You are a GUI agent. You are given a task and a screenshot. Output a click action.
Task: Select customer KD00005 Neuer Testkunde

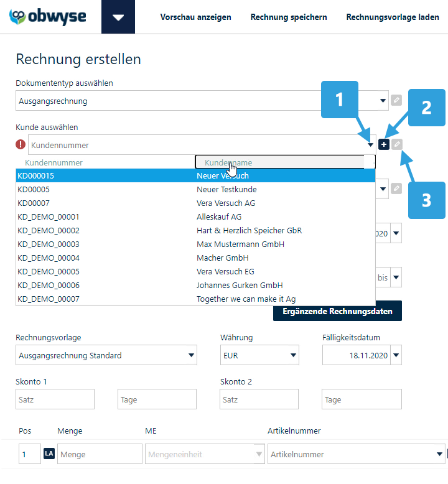pos(196,189)
